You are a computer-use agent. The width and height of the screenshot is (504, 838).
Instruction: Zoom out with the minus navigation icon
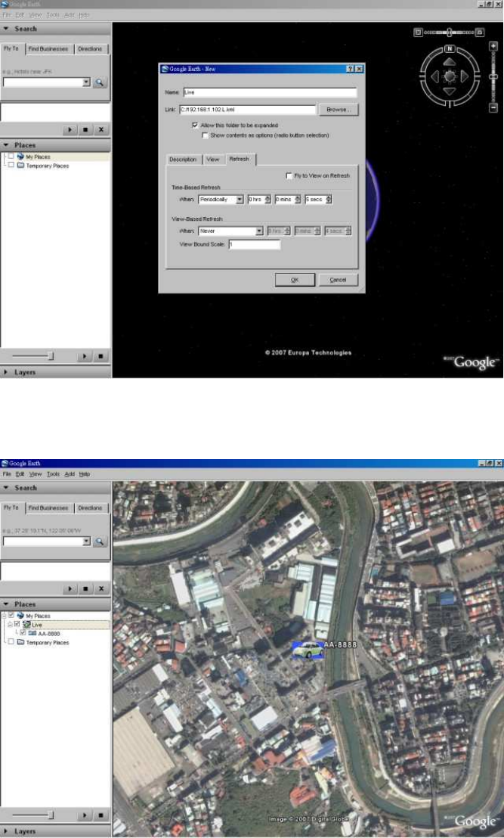pos(493,108)
